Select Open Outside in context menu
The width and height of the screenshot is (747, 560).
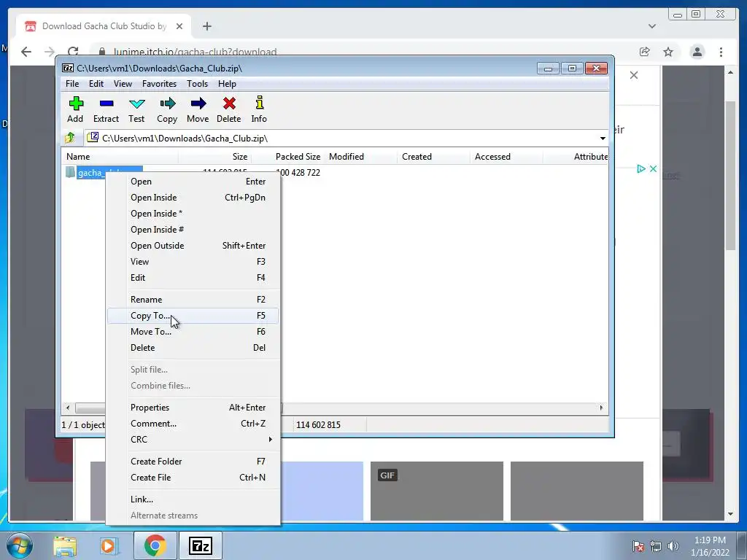[x=193, y=246]
